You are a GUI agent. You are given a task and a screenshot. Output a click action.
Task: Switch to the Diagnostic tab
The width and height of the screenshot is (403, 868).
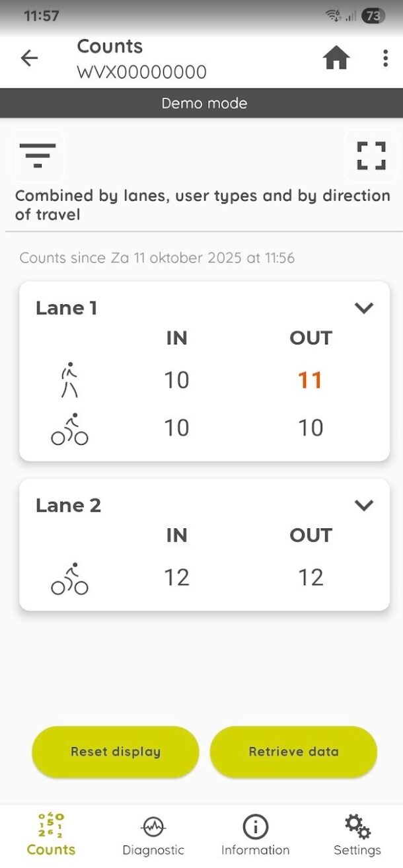click(x=153, y=835)
